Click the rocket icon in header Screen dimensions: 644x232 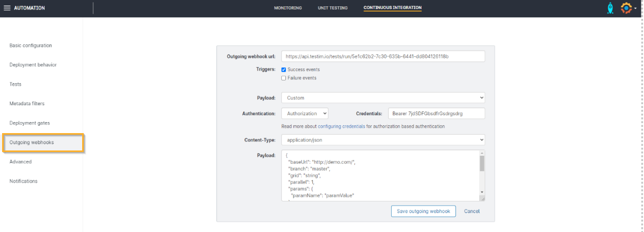tap(610, 8)
